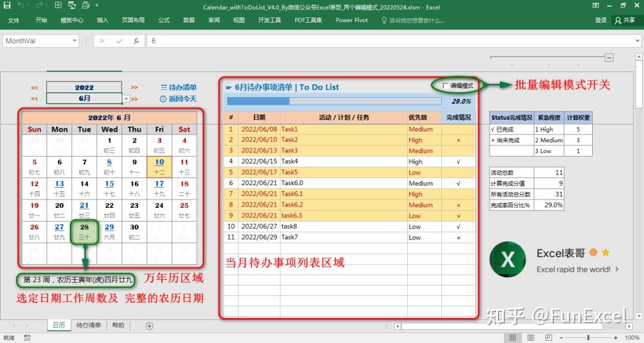Click the 100% zoom level
This screenshot has height=343, width=644.
click(631, 337)
